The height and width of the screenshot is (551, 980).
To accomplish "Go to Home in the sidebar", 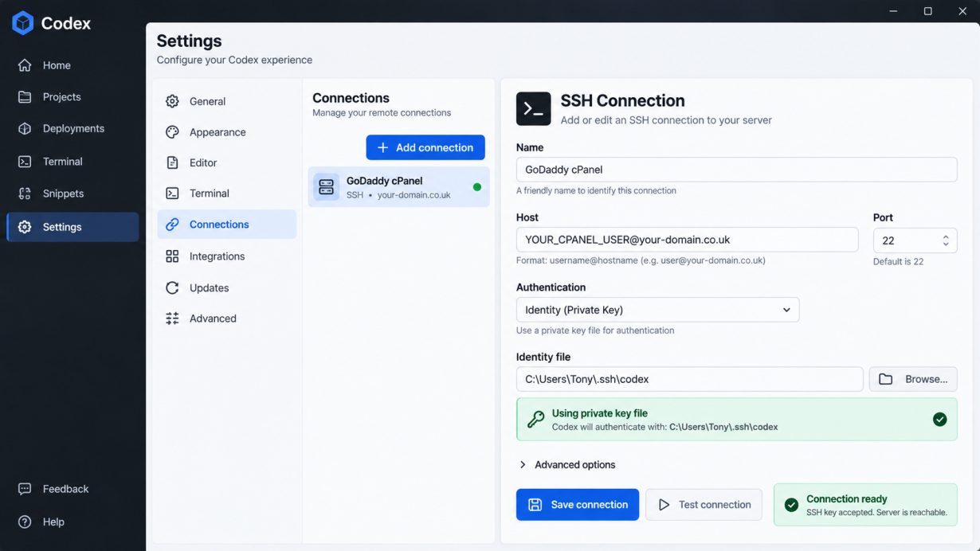I will (73, 65).
